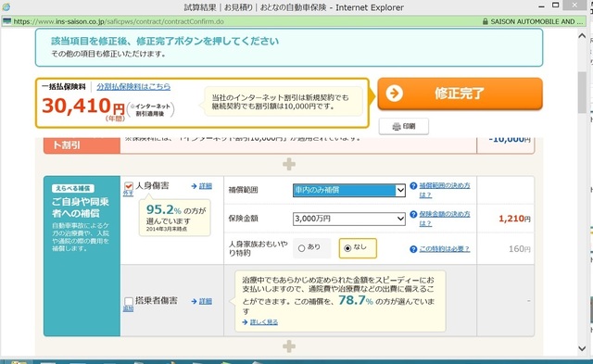Click the page scrollbar up arrow
This screenshot has width=593, height=364.
tap(582, 36)
